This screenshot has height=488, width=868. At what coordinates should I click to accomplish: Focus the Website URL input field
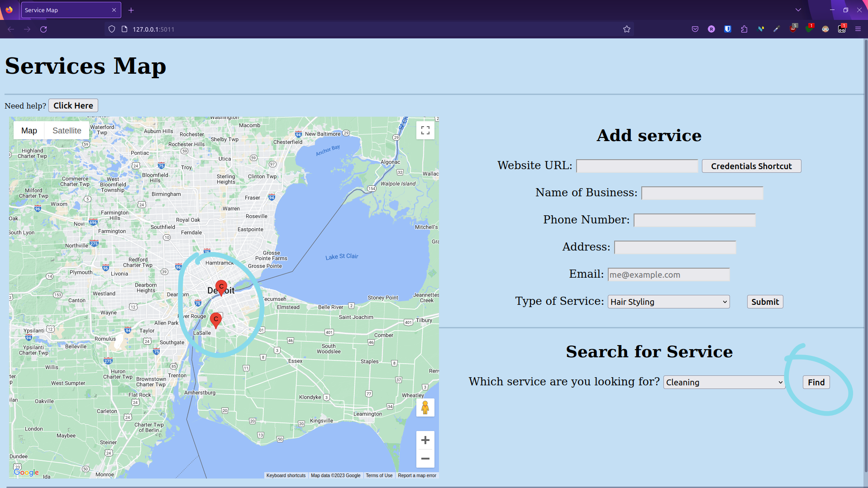click(x=637, y=166)
